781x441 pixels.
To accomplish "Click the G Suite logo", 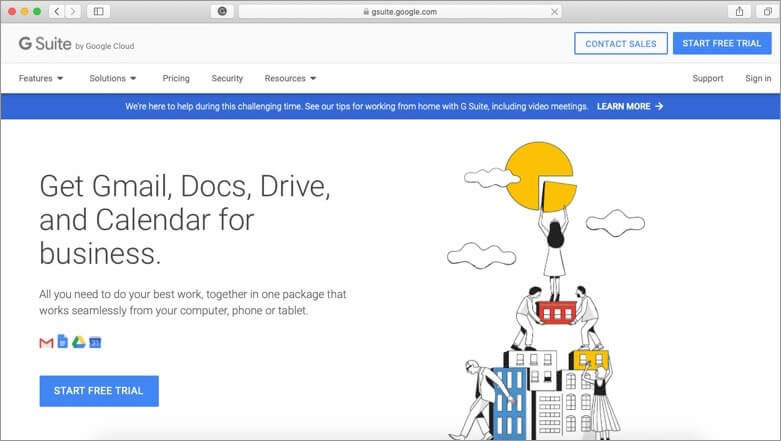I will (x=45, y=44).
